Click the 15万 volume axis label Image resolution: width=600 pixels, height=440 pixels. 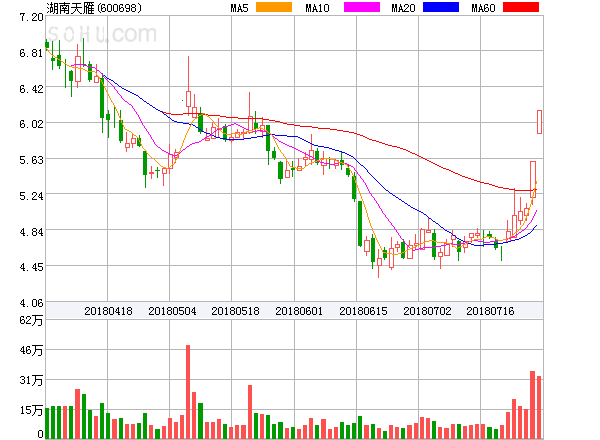point(31,410)
